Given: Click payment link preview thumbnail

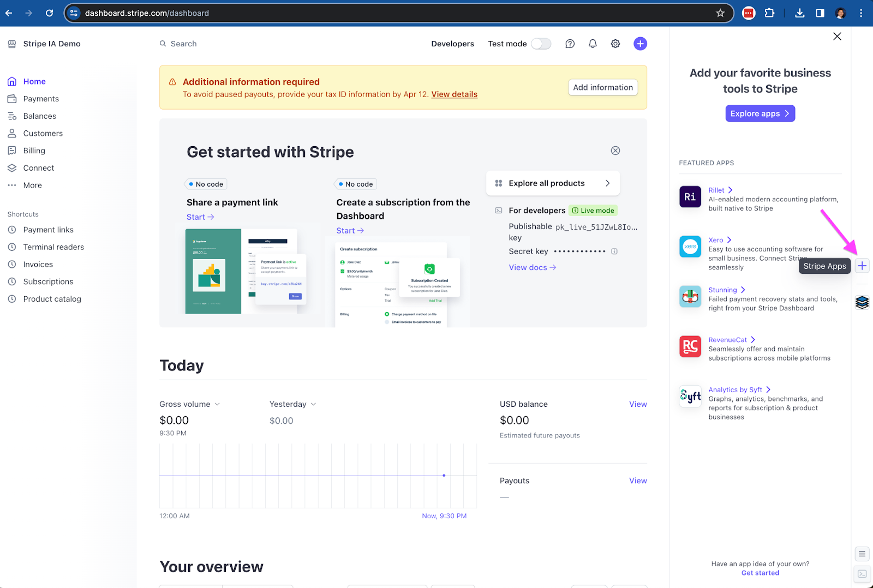Looking at the screenshot, I should [x=246, y=271].
